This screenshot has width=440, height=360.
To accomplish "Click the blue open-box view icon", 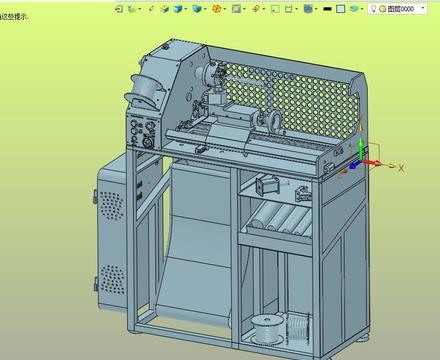I will pyautogui.click(x=197, y=9).
